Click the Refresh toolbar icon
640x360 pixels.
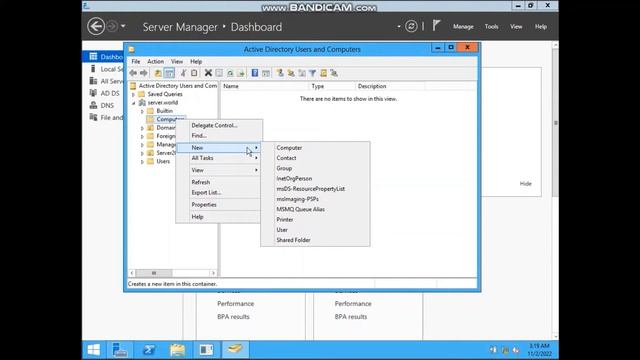tap(230, 73)
